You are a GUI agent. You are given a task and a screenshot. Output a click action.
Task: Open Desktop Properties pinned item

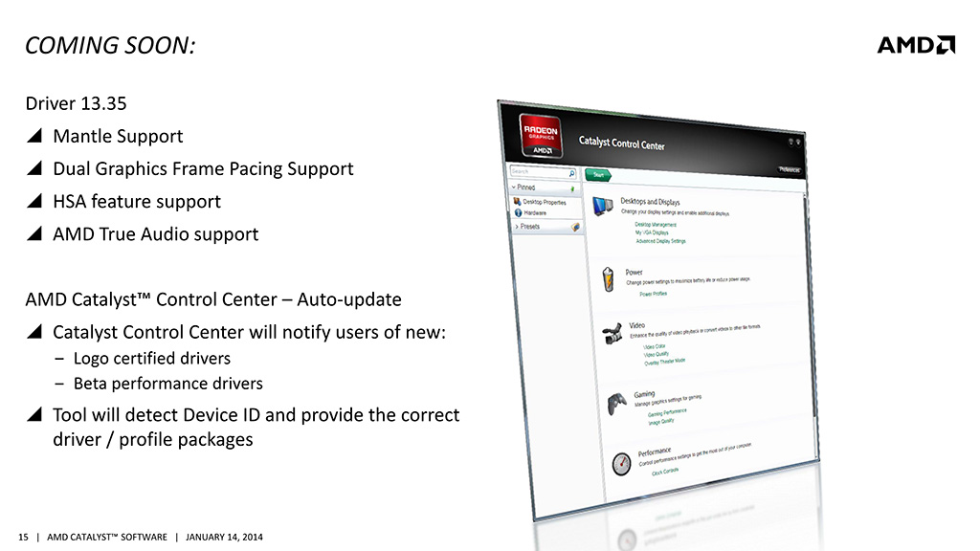545,202
